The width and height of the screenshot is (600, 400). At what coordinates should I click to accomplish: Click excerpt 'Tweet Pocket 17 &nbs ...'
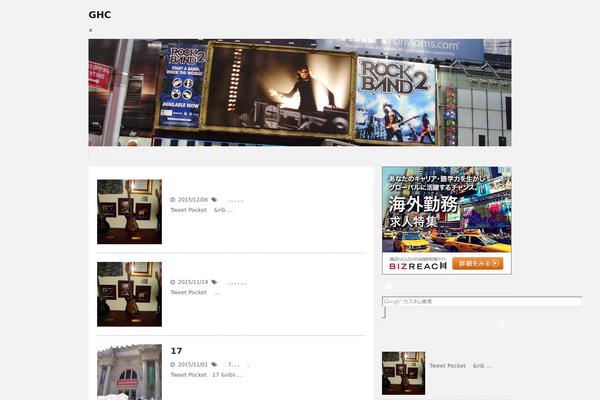207,375
